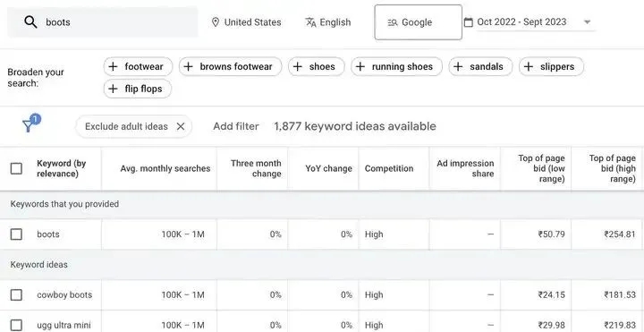The height and width of the screenshot is (332, 644).
Task: Click Add filter
Action: (x=236, y=126)
